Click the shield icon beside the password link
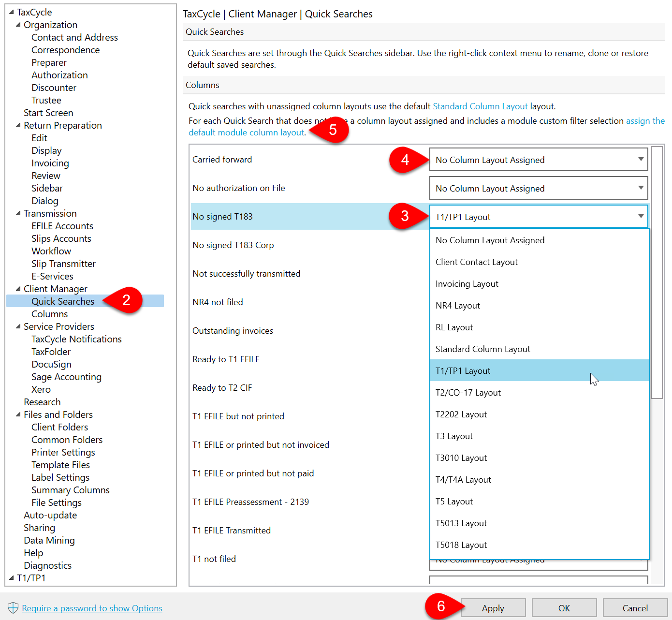 pos(13,608)
